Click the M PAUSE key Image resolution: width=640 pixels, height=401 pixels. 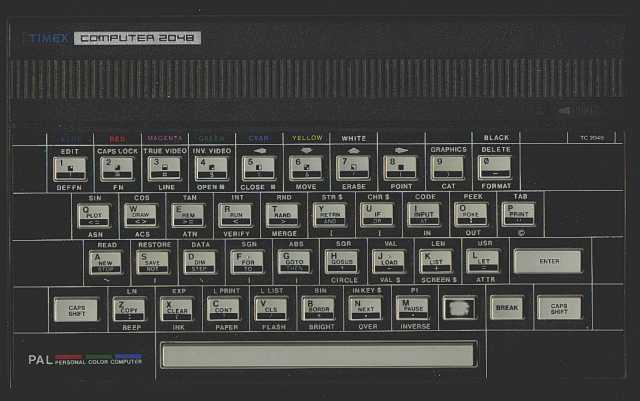click(x=413, y=308)
